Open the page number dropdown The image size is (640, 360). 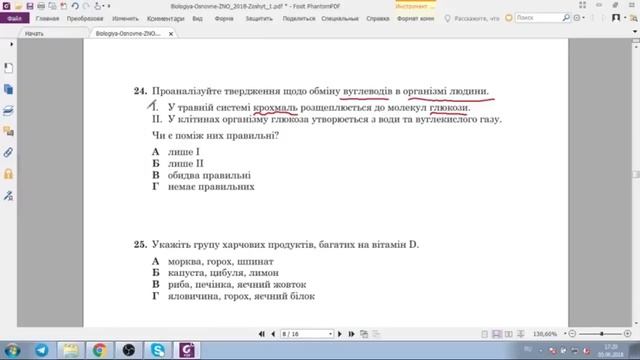point(330,334)
